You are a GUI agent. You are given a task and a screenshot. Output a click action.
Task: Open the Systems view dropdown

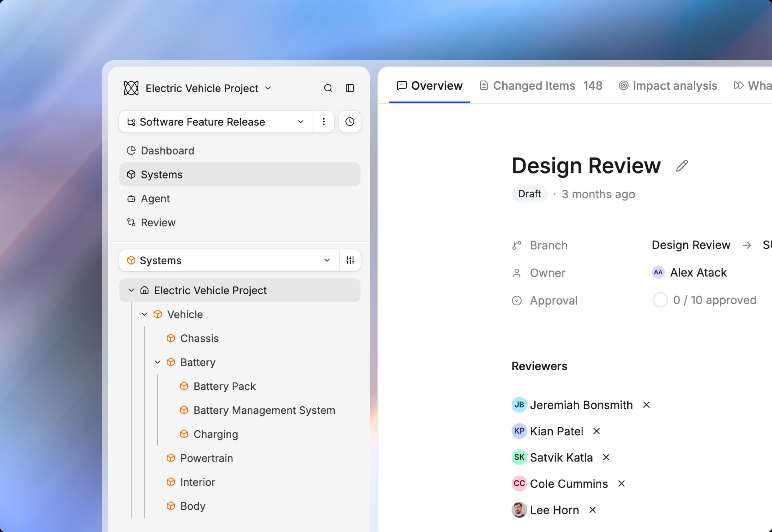click(x=229, y=260)
